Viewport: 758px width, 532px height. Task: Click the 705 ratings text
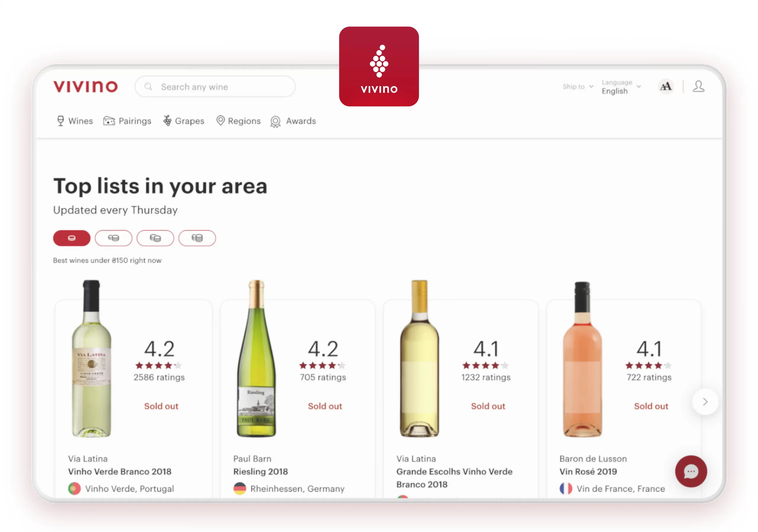coord(323,377)
